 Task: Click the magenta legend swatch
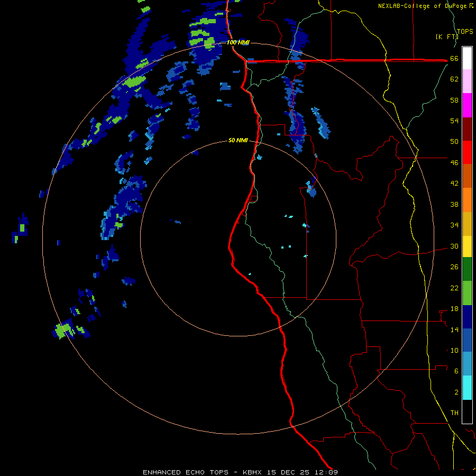pyautogui.click(x=467, y=105)
